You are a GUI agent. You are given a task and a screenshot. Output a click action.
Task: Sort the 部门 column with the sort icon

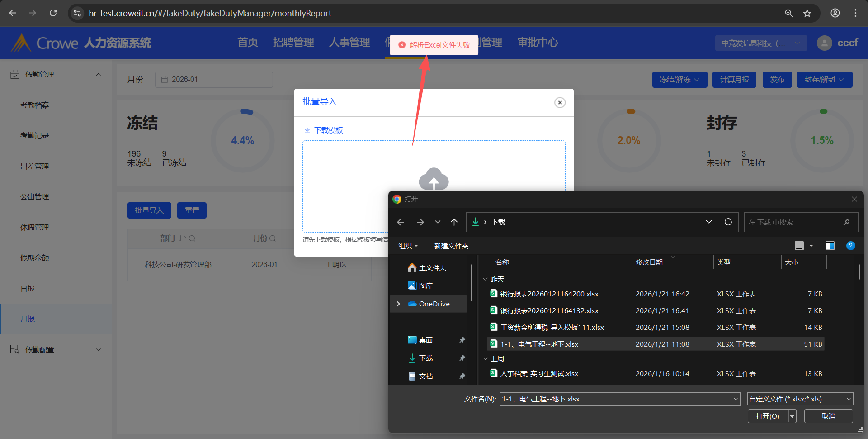182,239
